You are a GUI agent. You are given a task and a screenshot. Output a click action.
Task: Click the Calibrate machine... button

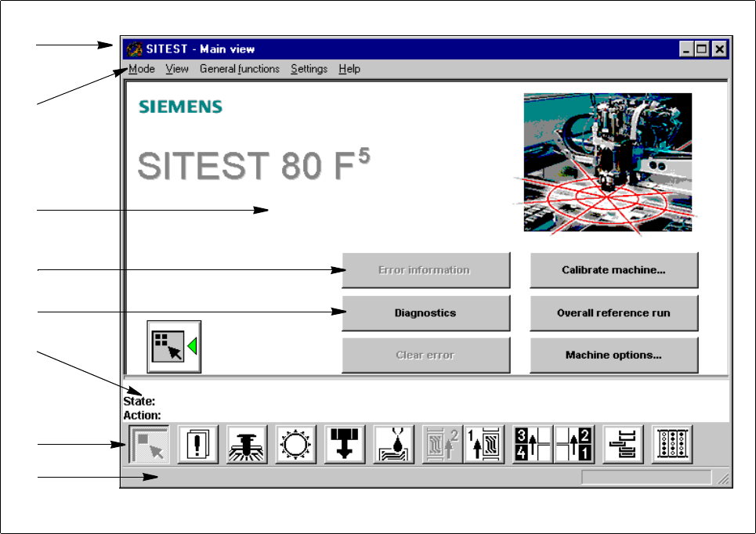613,270
